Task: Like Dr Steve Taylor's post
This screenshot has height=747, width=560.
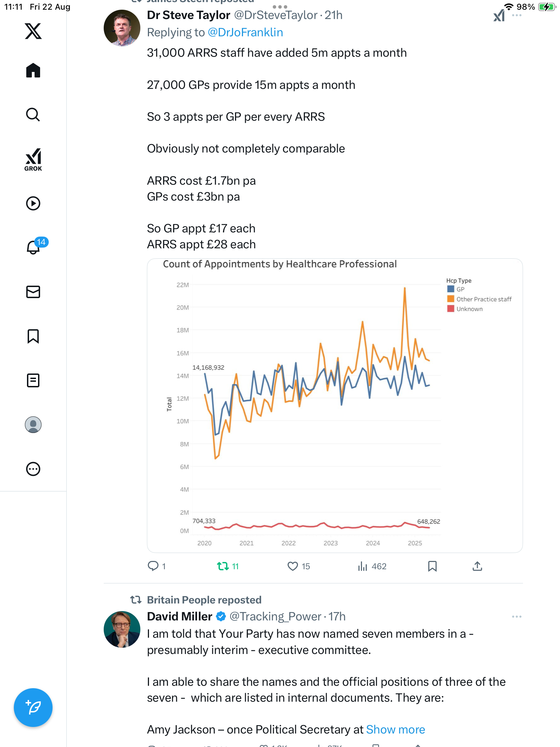Action: (293, 566)
